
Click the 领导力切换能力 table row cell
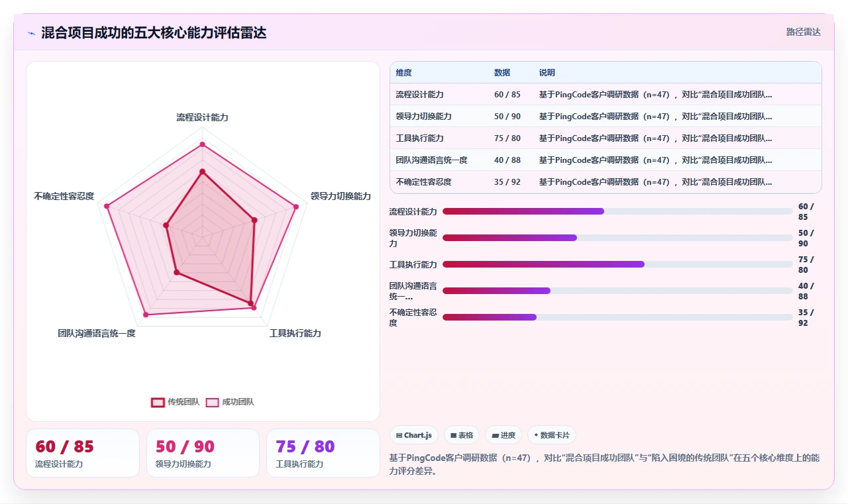point(424,117)
